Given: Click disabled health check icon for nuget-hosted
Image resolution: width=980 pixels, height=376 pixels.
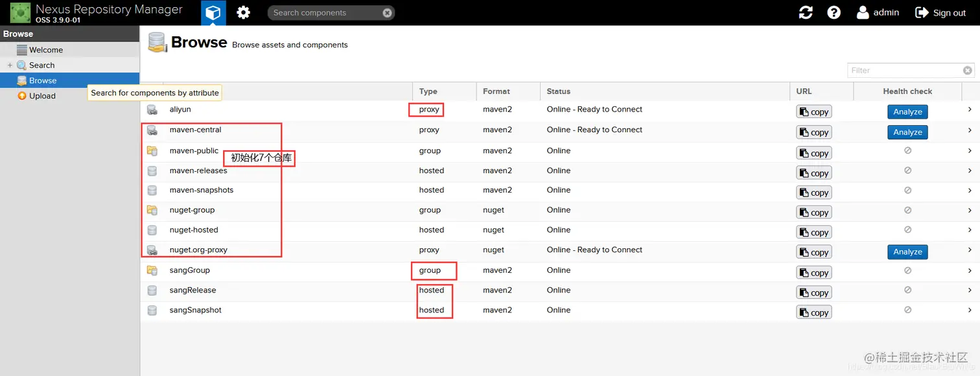Looking at the screenshot, I should point(907,229).
